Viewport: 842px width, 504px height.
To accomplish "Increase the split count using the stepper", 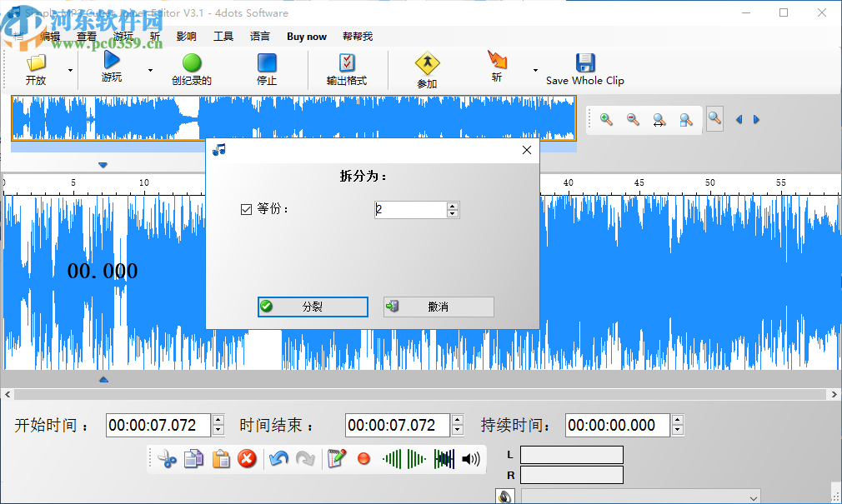I will click(x=451, y=205).
